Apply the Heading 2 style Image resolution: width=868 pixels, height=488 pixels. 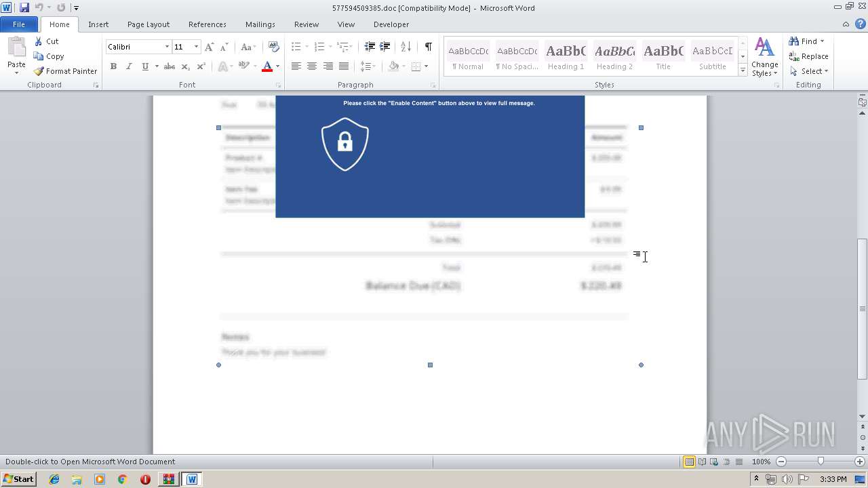coord(614,57)
